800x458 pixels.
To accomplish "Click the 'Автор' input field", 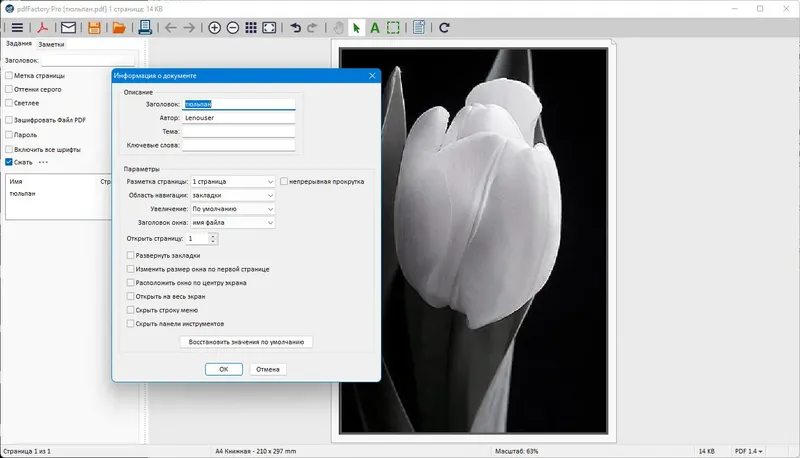I will click(x=238, y=117).
